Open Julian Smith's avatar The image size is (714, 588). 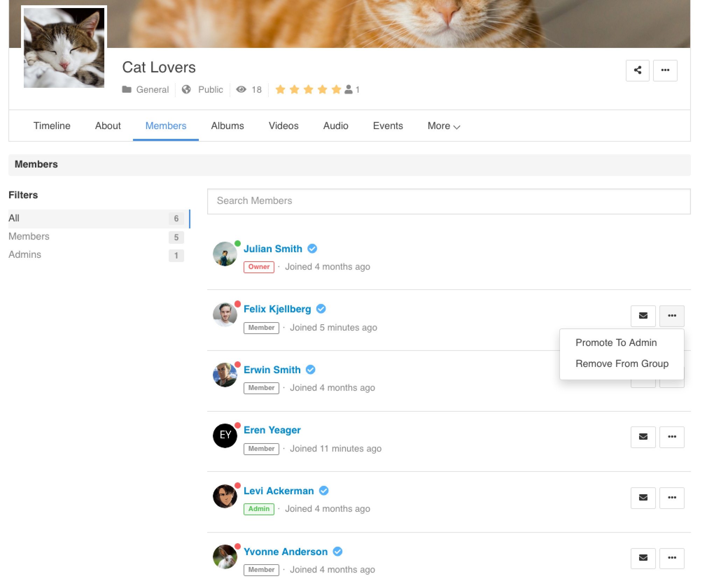(225, 254)
